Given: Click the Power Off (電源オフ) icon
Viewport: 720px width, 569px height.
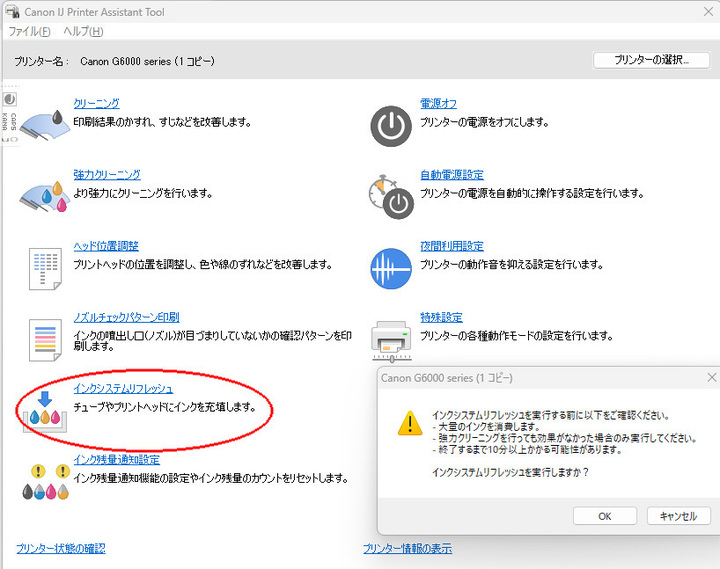Looking at the screenshot, I should pyautogui.click(x=391, y=126).
